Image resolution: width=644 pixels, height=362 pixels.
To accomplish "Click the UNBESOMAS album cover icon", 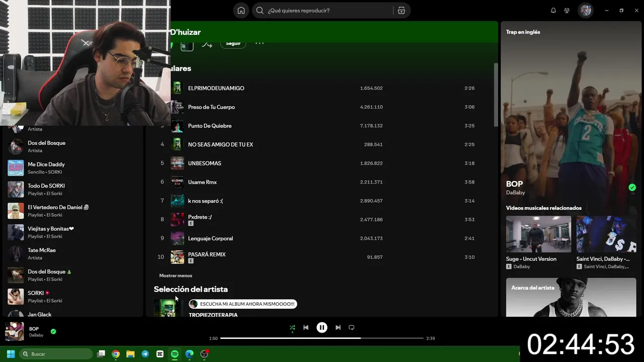I will (x=177, y=163).
